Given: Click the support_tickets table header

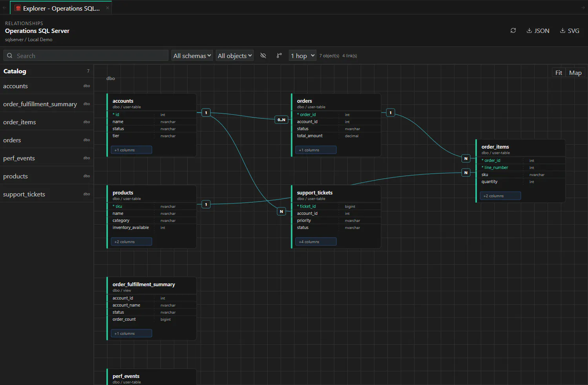Looking at the screenshot, I should coord(336,195).
